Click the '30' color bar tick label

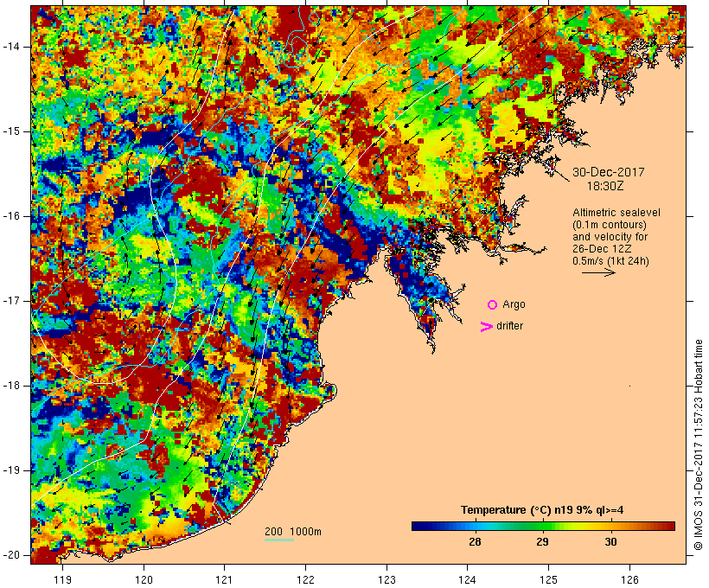[x=611, y=541]
